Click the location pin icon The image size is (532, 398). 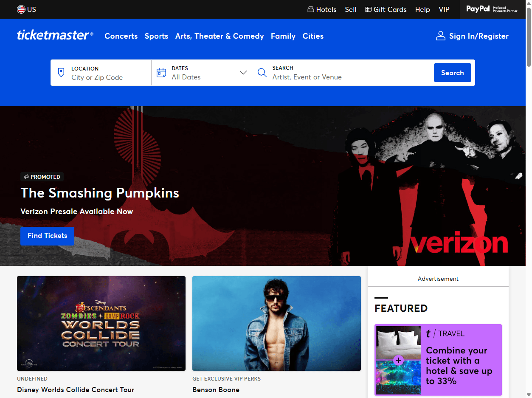(x=61, y=73)
